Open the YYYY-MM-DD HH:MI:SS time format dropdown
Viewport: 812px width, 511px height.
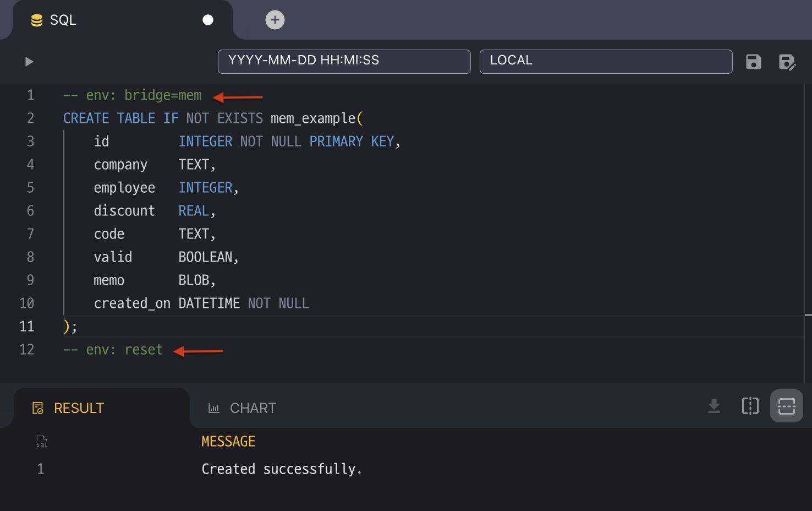pos(344,61)
